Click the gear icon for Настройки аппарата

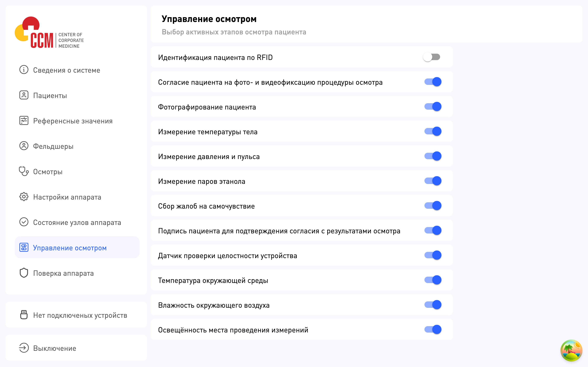pyautogui.click(x=24, y=197)
